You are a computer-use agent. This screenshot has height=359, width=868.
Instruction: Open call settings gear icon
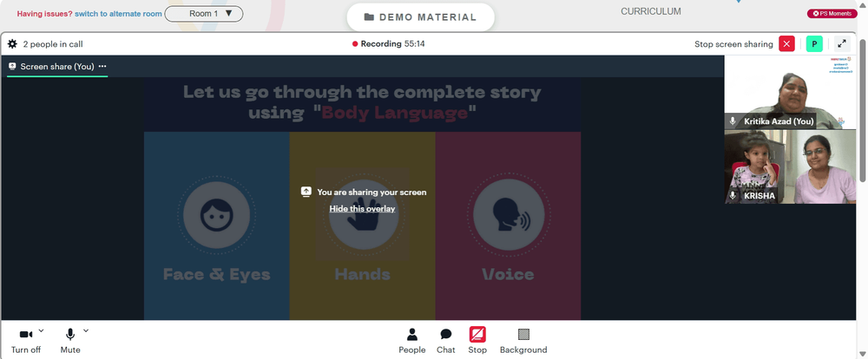(12, 43)
